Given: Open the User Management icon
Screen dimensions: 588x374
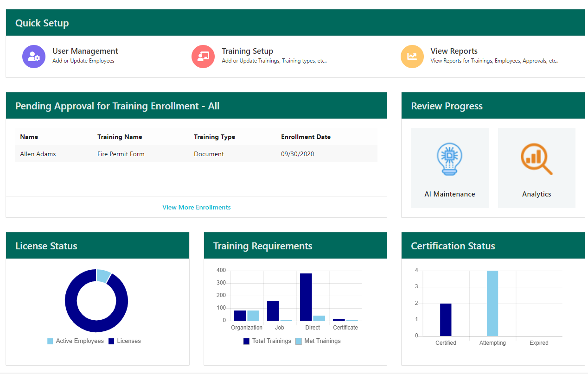Looking at the screenshot, I should (x=33, y=56).
